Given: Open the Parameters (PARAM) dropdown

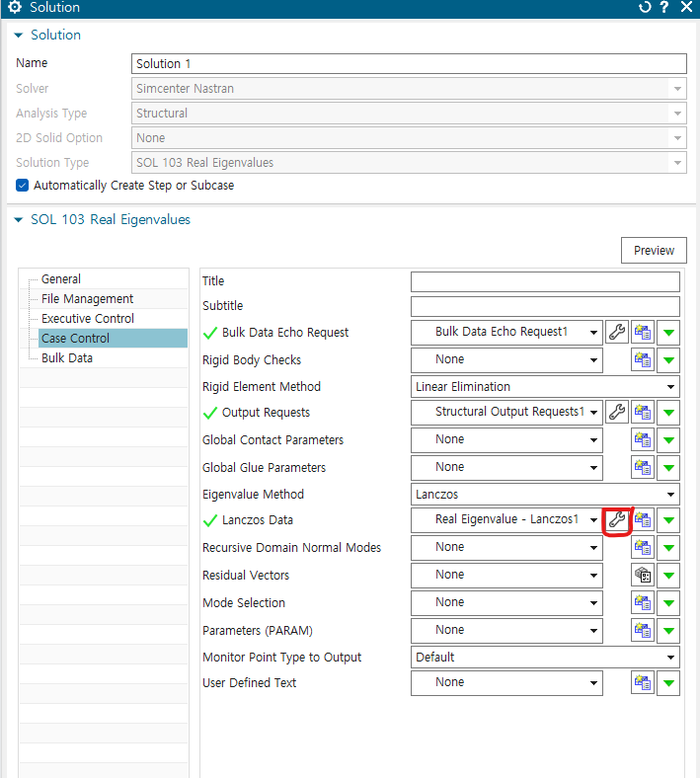Looking at the screenshot, I should point(506,630).
